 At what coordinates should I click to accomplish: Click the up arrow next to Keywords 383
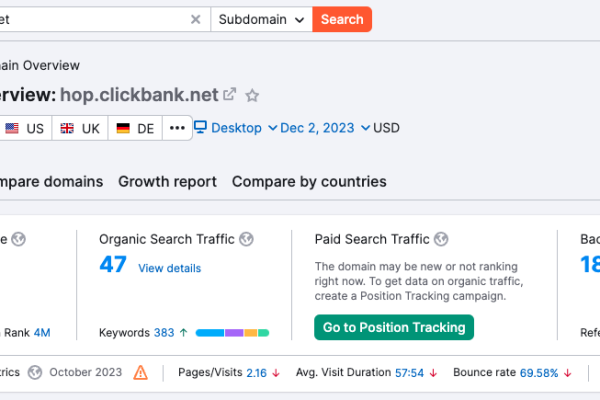[184, 333]
